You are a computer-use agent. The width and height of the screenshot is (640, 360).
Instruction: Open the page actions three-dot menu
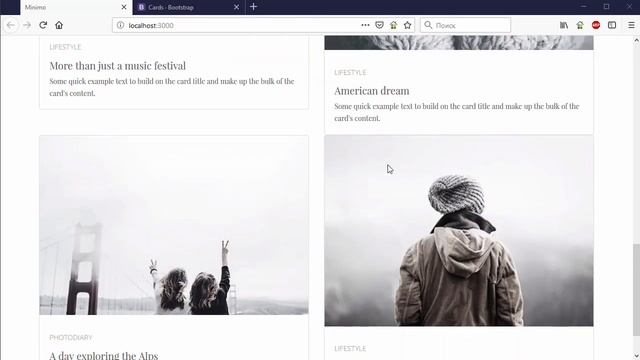pos(365,25)
